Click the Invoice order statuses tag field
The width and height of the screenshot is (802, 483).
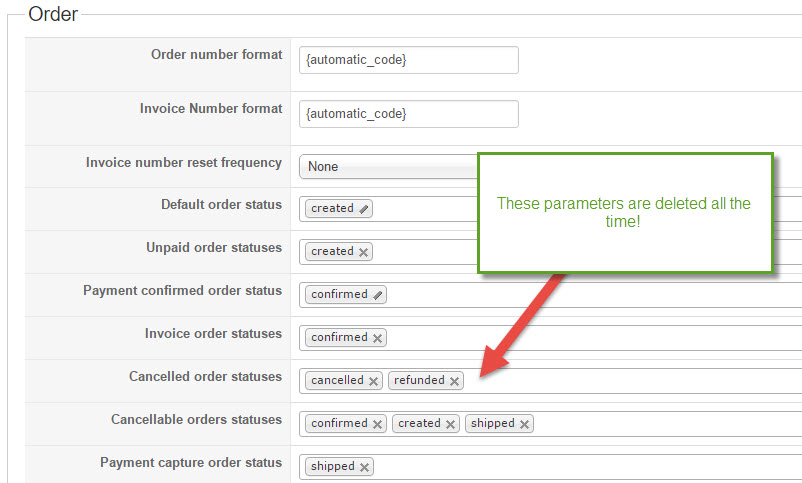click(550, 338)
